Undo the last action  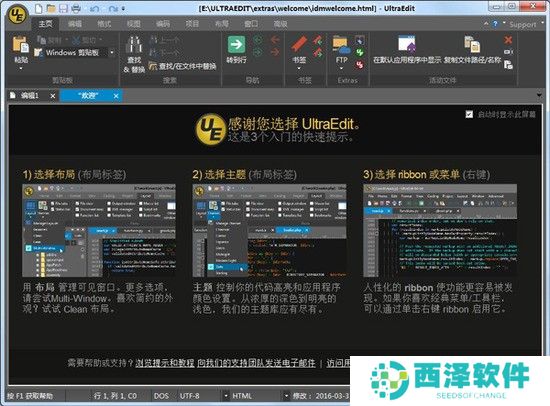click(x=94, y=8)
